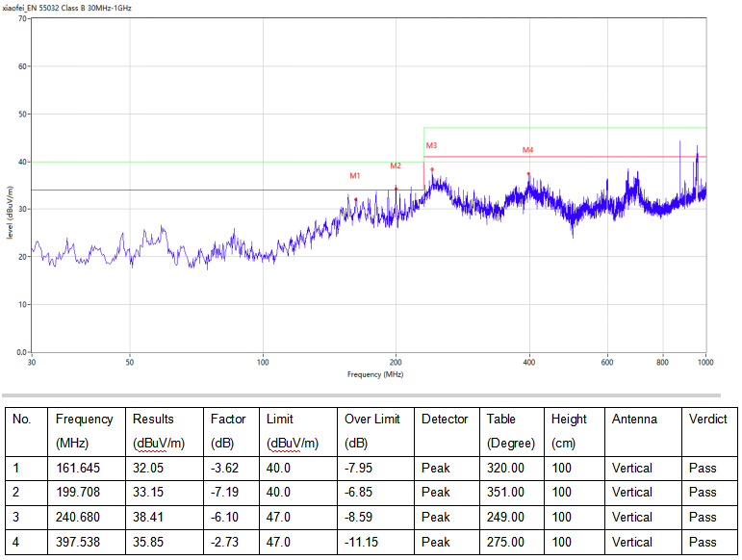
Task: Click the 'Frequency (MHz)' x-axis label
Action: click(375, 374)
